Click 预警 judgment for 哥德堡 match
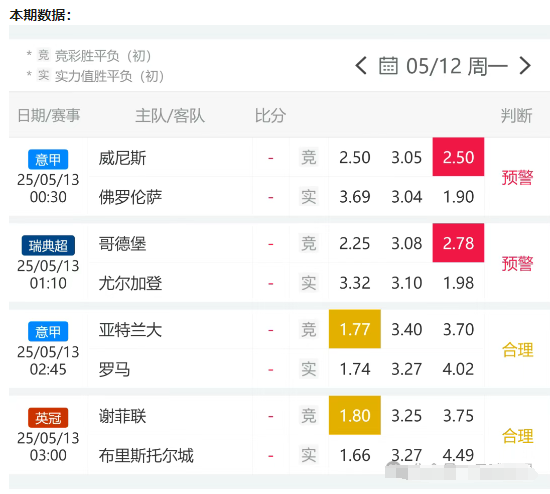This screenshot has width=550, height=494. pos(517,263)
